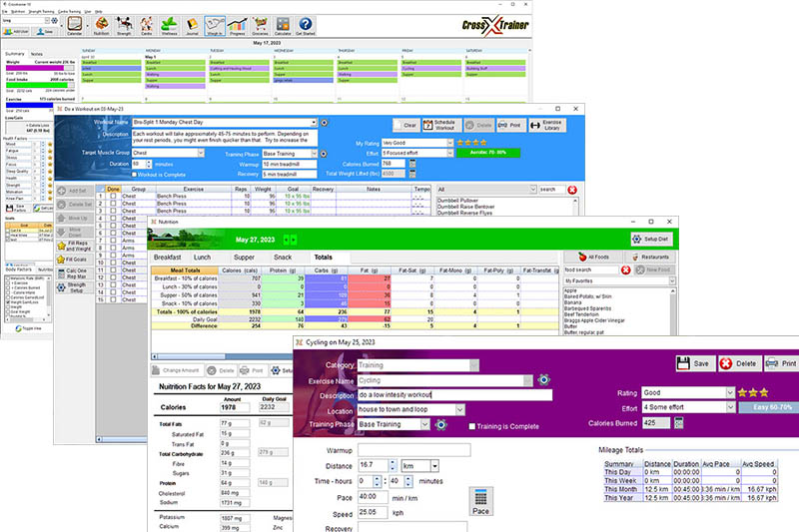
Task: Open the My Favorites food dropdown
Action: pos(672,281)
